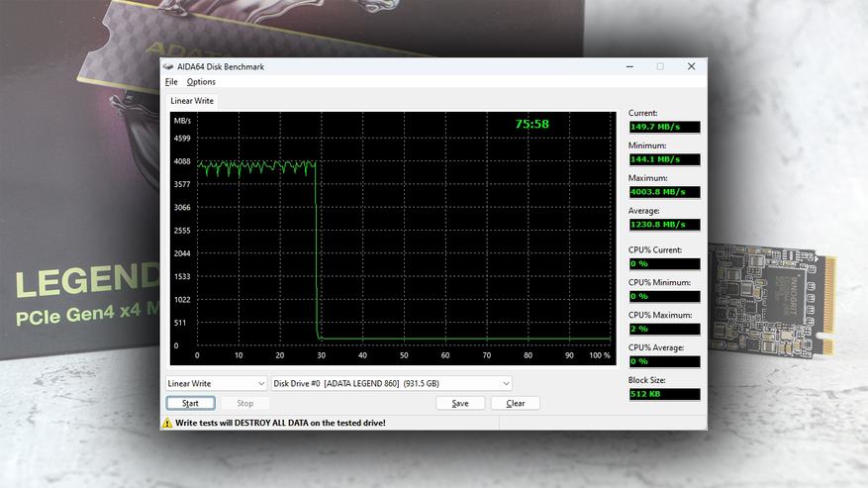Select the Linear Write tab
Screen dimensions: 868x488
[x=192, y=101]
